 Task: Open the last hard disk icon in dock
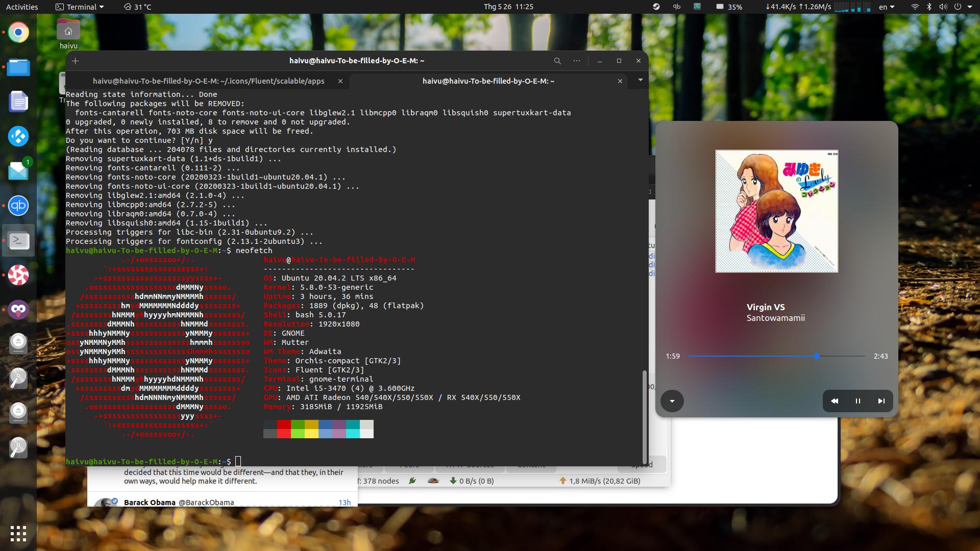click(x=18, y=448)
